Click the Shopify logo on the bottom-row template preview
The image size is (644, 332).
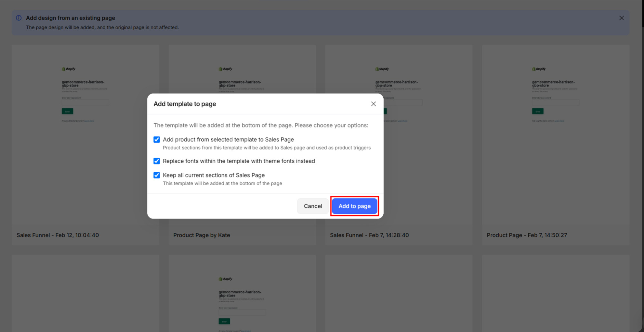coord(225,279)
